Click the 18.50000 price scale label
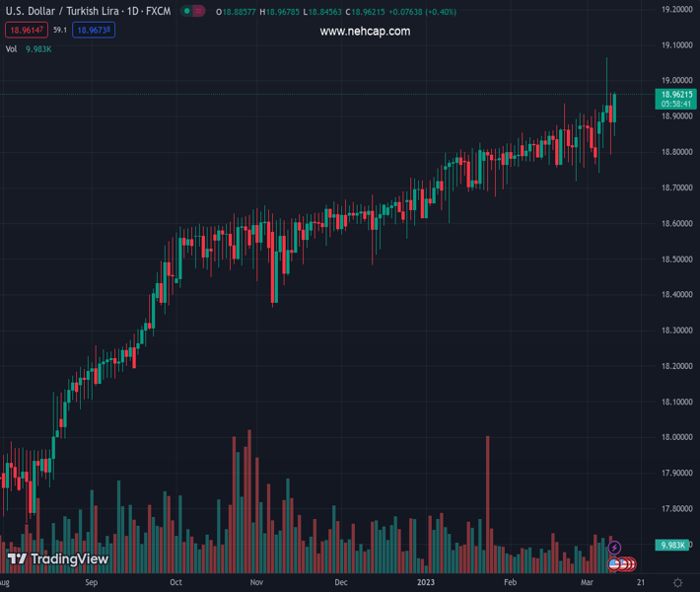This screenshot has height=592, width=700. (x=675, y=259)
